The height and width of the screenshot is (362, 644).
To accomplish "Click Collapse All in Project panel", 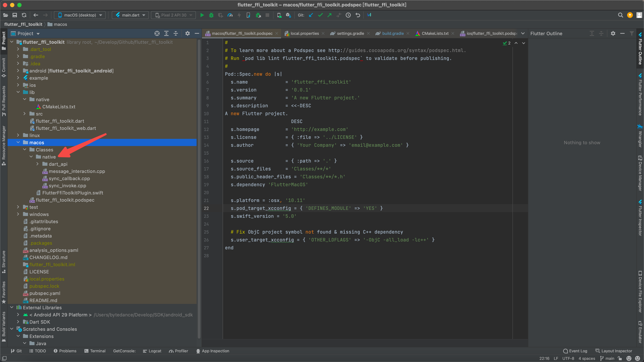I will [x=176, y=33].
